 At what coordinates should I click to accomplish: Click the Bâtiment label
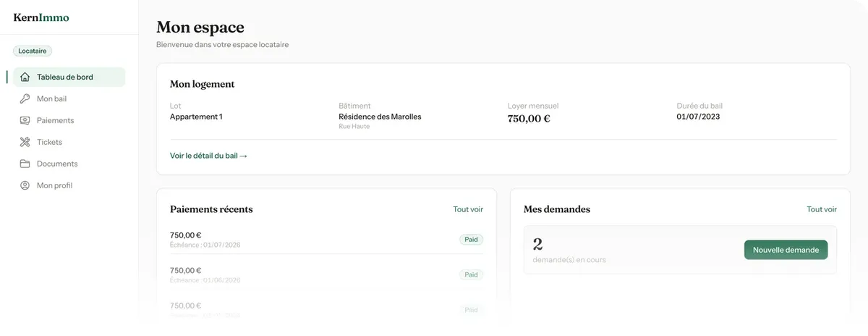point(354,106)
